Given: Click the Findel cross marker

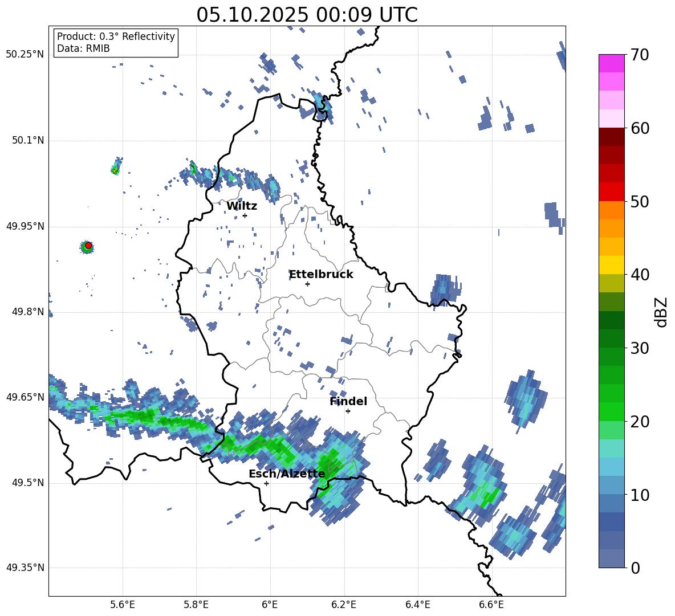Looking at the screenshot, I should pyautogui.click(x=348, y=411).
